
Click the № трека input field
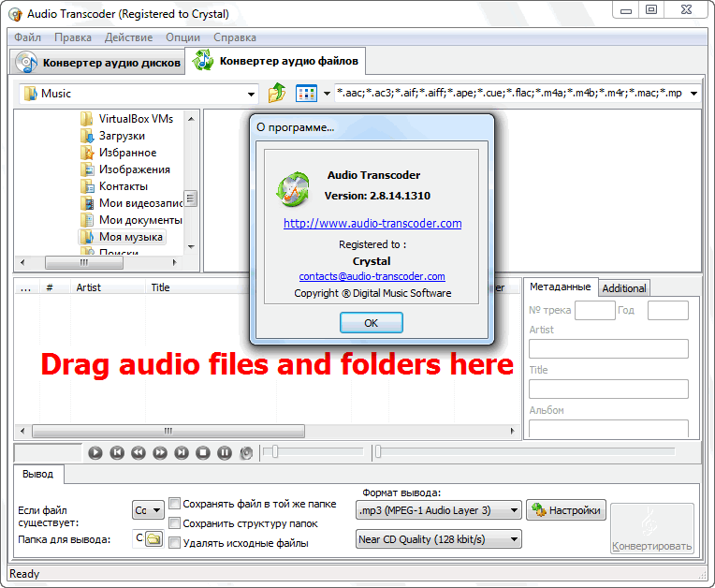[x=595, y=310]
